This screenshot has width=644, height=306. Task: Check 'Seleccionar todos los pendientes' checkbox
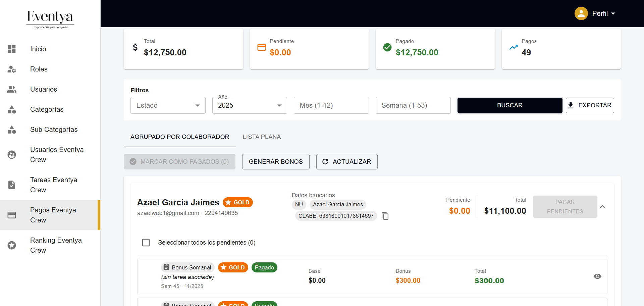[x=146, y=243]
